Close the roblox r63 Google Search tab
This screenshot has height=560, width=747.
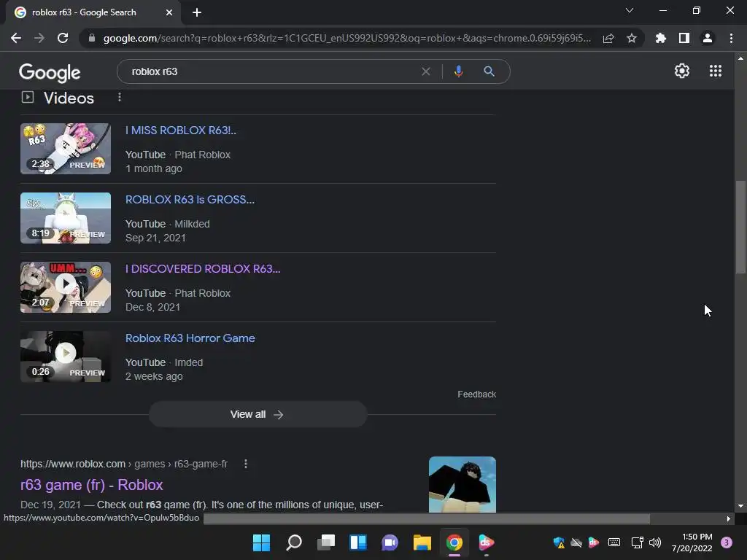pos(169,12)
